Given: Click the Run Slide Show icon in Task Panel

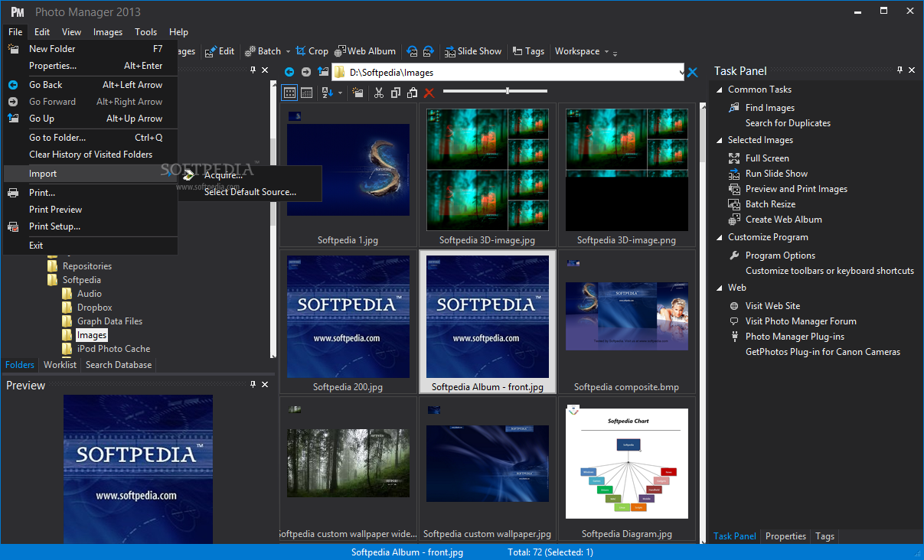Looking at the screenshot, I should (734, 174).
